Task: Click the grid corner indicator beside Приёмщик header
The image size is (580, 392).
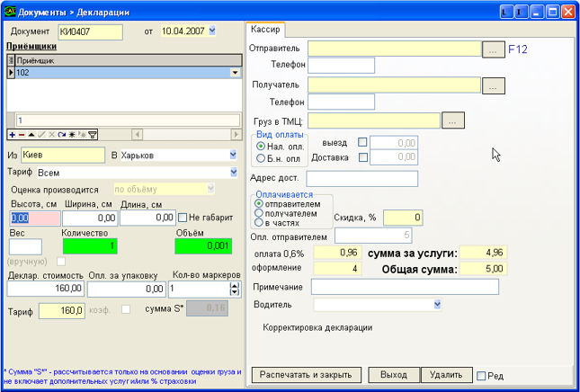Action: [11, 60]
